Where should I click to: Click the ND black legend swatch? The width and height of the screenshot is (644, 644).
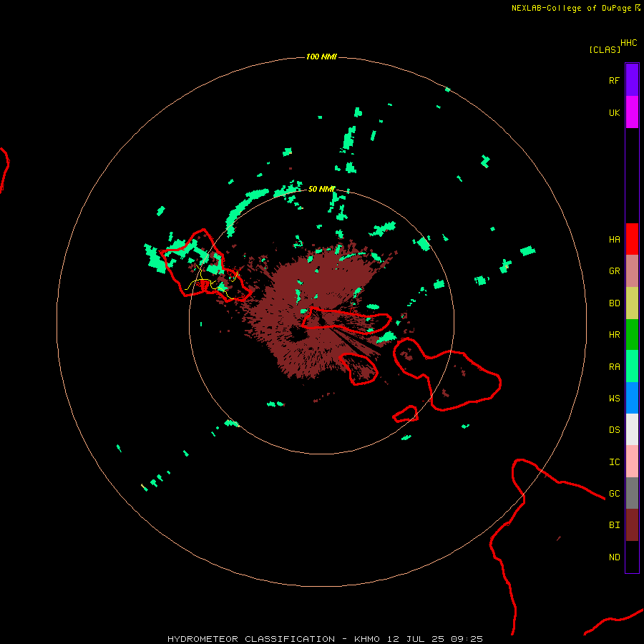click(632, 557)
